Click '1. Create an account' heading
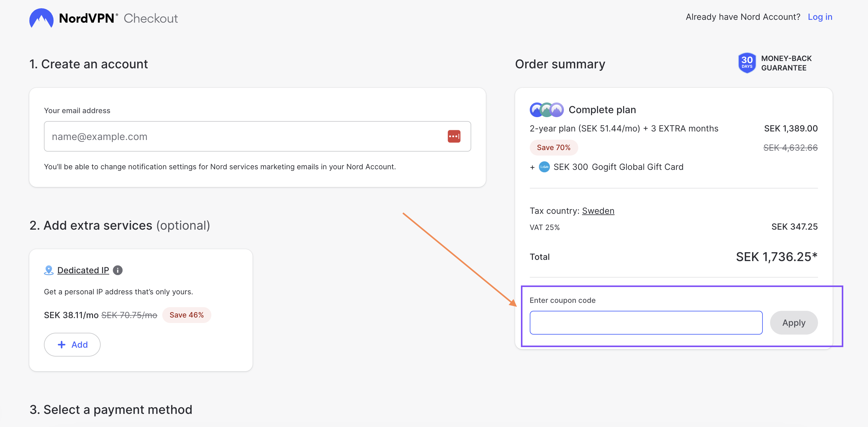Image resolution: width=868 pixels, height=427 pixels. point(89,64)
